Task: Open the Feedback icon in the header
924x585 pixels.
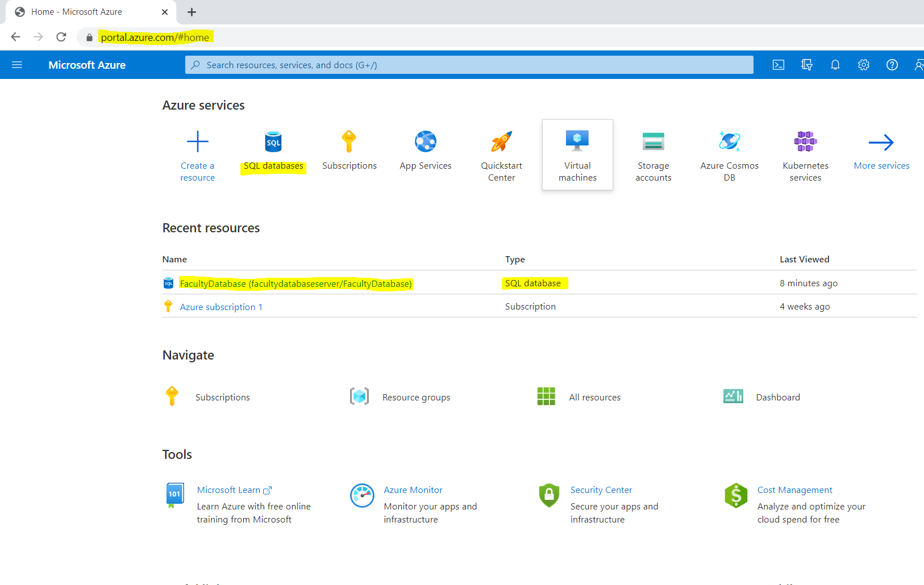Action: [919, 65]
